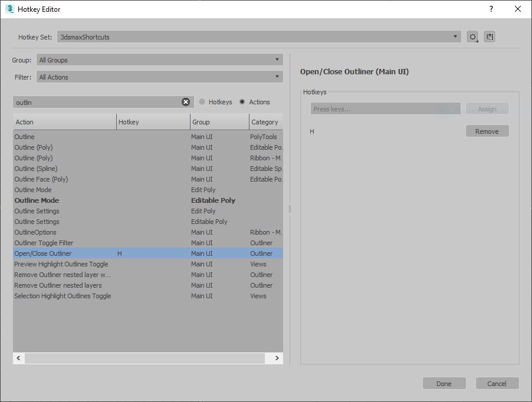Click the Open/Close Outliner (Main UI) heading
This screenshot has height=402, width=532.
point(354,71)
